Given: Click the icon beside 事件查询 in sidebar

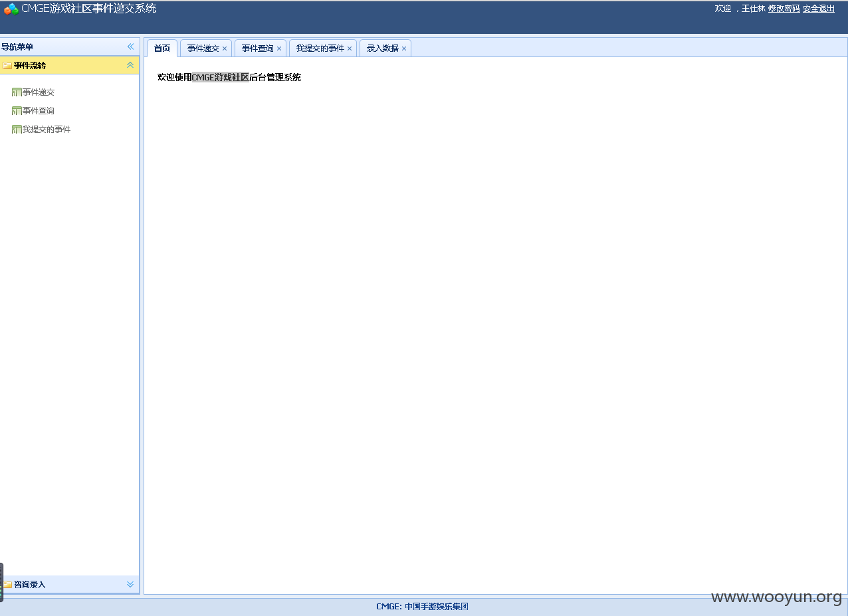Looking at the screenshot, I should tap(17, 111).
